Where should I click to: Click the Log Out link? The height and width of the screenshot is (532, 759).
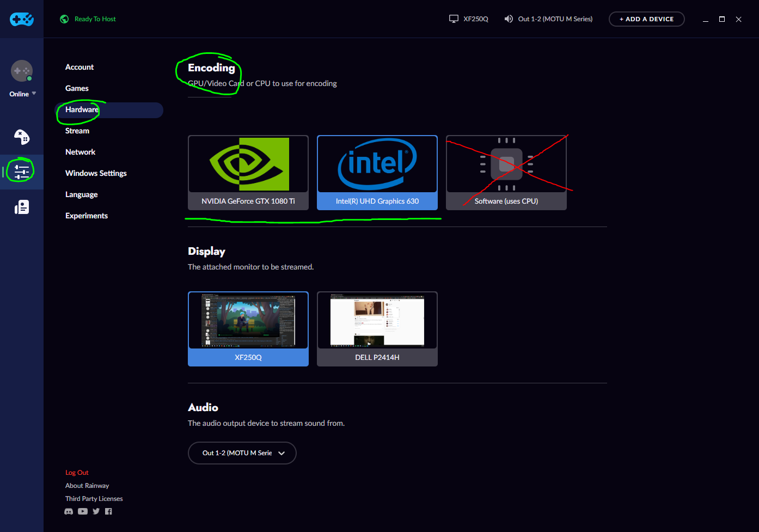[77, 473]
